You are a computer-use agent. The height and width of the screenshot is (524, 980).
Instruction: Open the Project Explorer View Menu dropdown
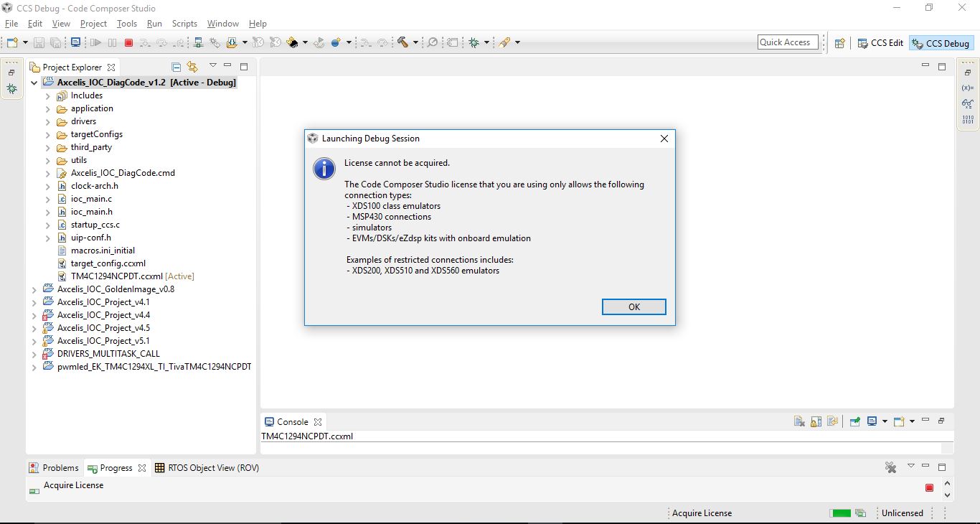click(x=212, y=66)
